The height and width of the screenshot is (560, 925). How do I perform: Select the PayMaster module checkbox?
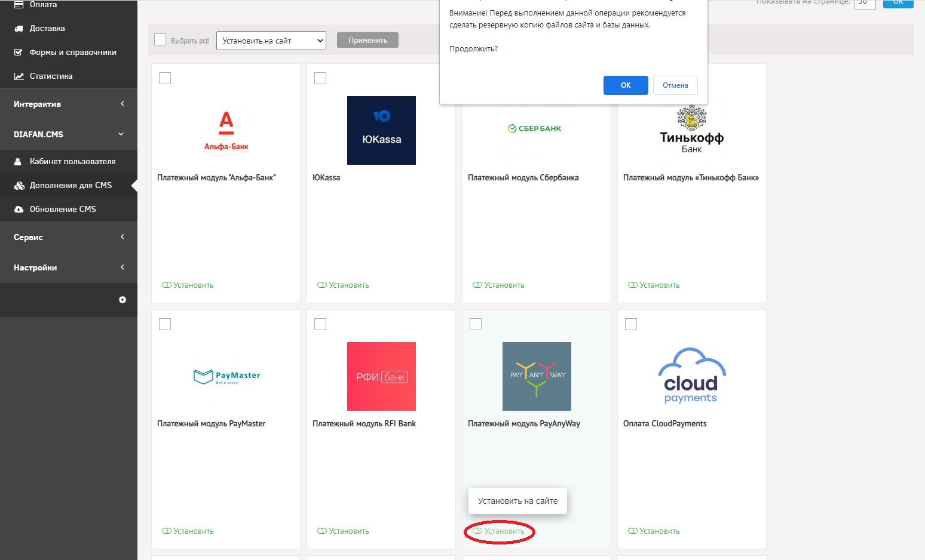(165, 324)
